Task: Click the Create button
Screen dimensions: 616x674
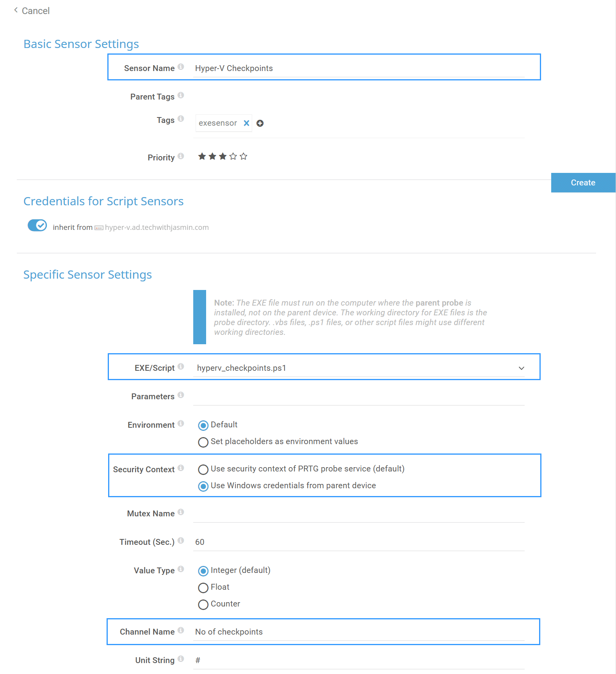Action: coord(583,183)
